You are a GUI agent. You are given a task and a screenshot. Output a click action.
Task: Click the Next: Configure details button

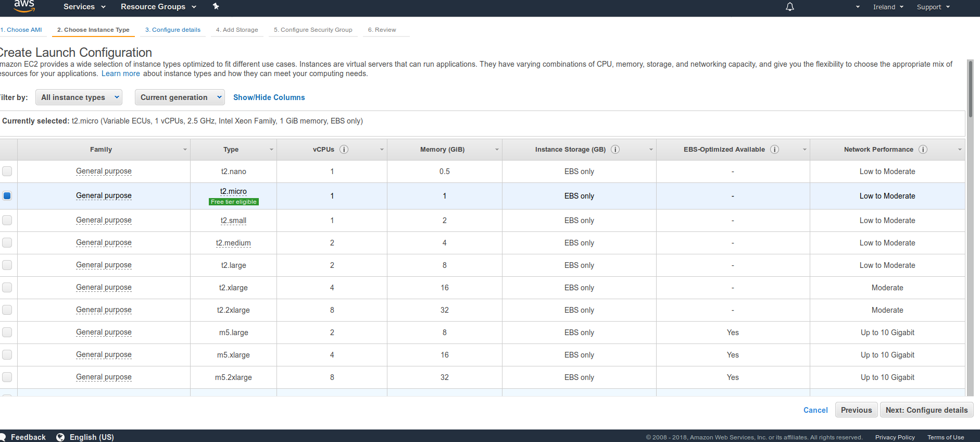click(x=926, y=410)
